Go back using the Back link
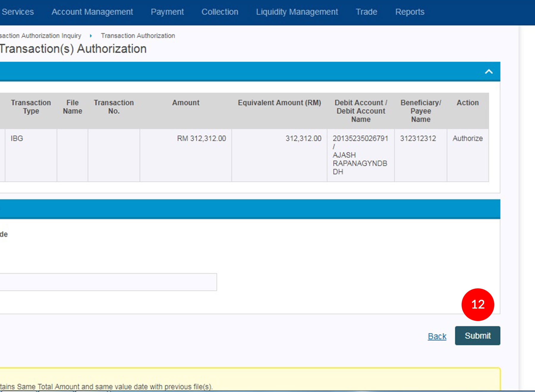Viewport: 535px width, 392px height. (x=437, y=336)
